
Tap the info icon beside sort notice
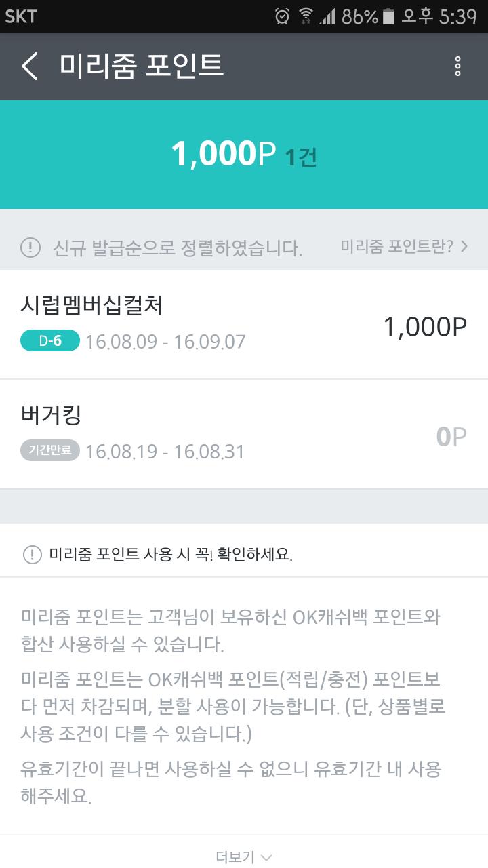30,248
